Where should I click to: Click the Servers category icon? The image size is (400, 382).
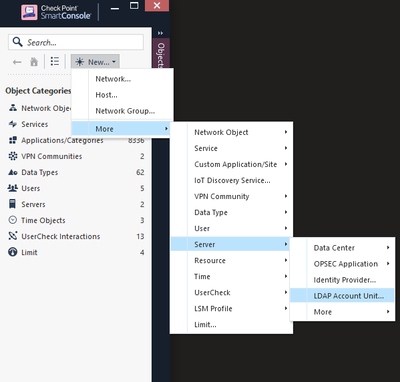point(13,204)
